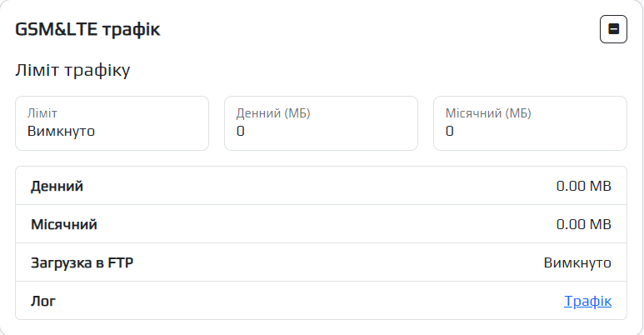Click the Ліміт трафіку section heading
644x335 pixels.
(72, 71)
